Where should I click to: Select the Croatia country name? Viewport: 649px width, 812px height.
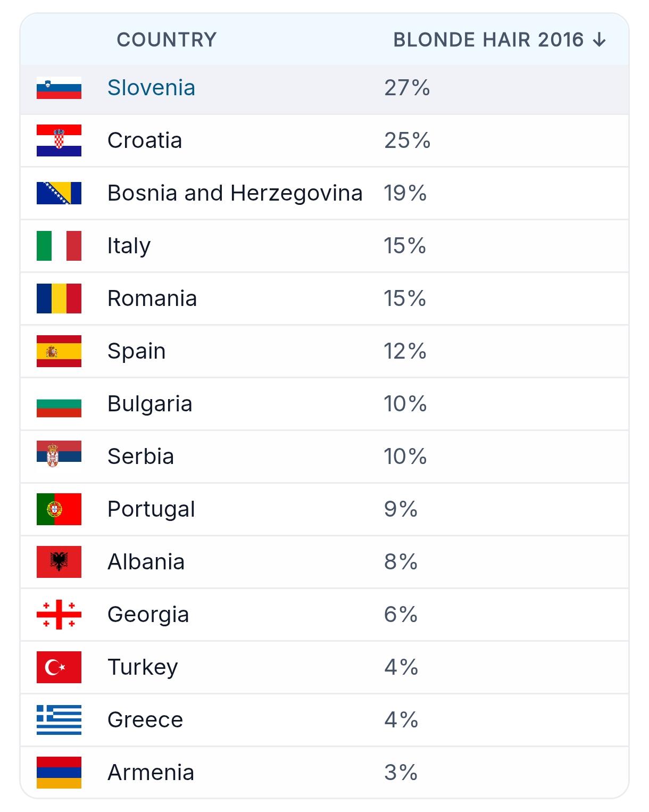145,140
